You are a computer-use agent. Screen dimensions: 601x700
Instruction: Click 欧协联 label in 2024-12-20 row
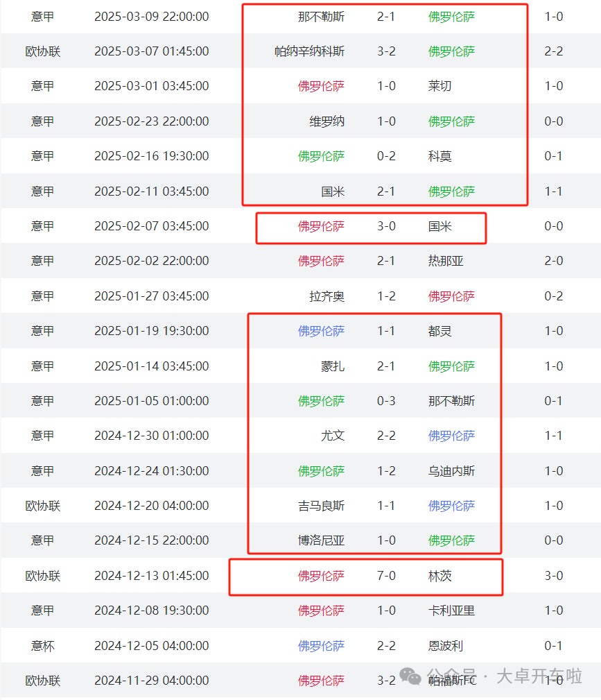coord(43,505)
